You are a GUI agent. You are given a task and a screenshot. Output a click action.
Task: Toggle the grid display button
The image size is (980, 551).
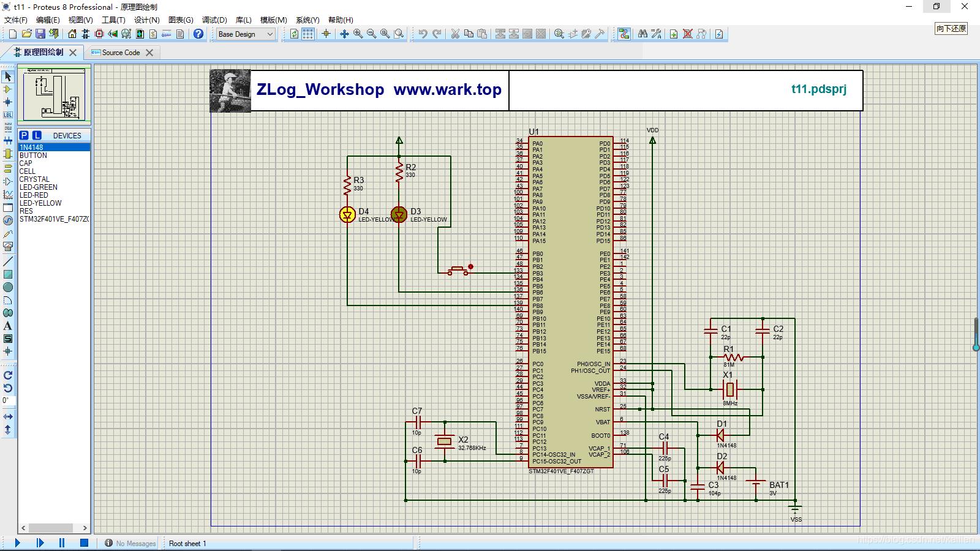(308, 34)
